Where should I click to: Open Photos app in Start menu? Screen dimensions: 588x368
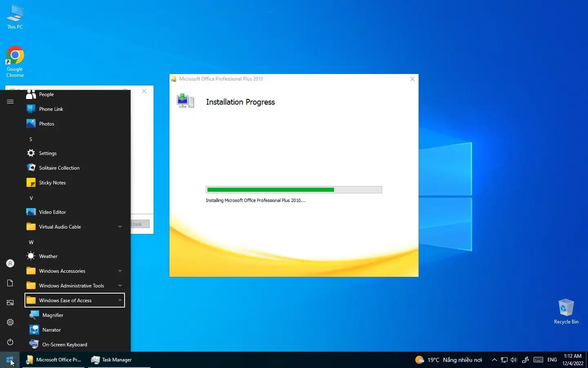(x=75, y=124)
